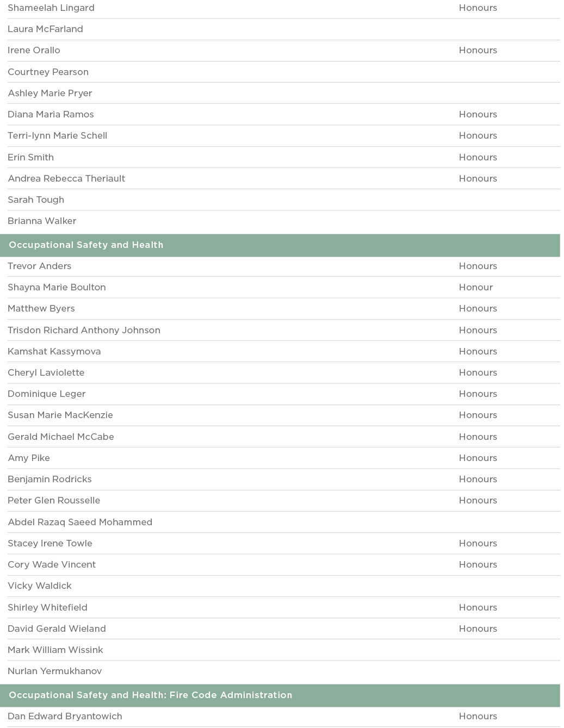Click the name Trisdon Richard Anthony Johnson
The height and width of the screenshot is (728, 564).
click(84, 331)
